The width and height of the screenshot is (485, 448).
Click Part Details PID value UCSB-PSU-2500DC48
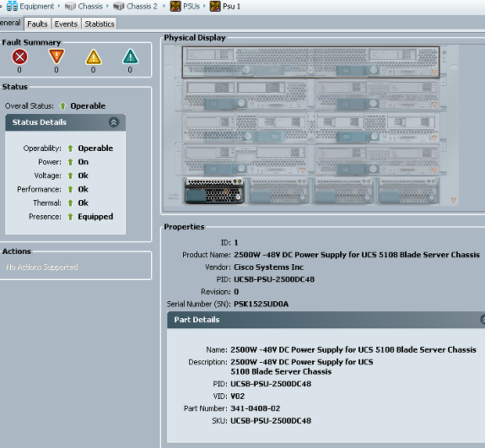click(x=271, y=384)
